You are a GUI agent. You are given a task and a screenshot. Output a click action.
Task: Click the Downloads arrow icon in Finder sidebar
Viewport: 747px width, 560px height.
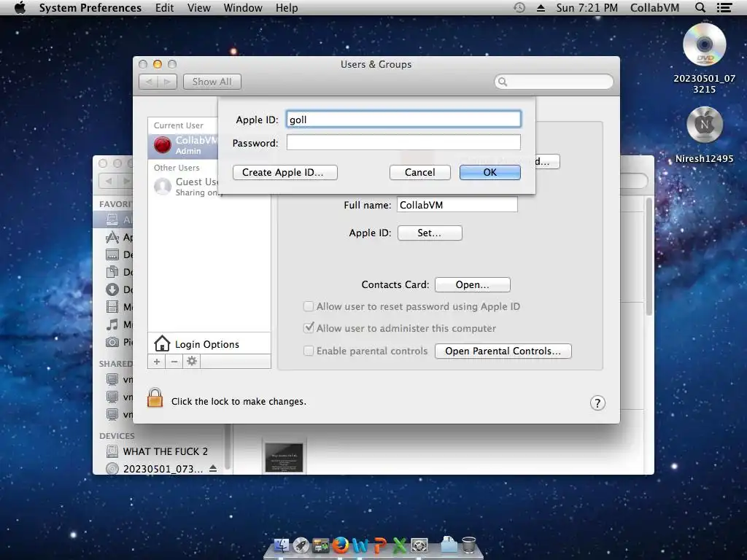click(112, 289)
